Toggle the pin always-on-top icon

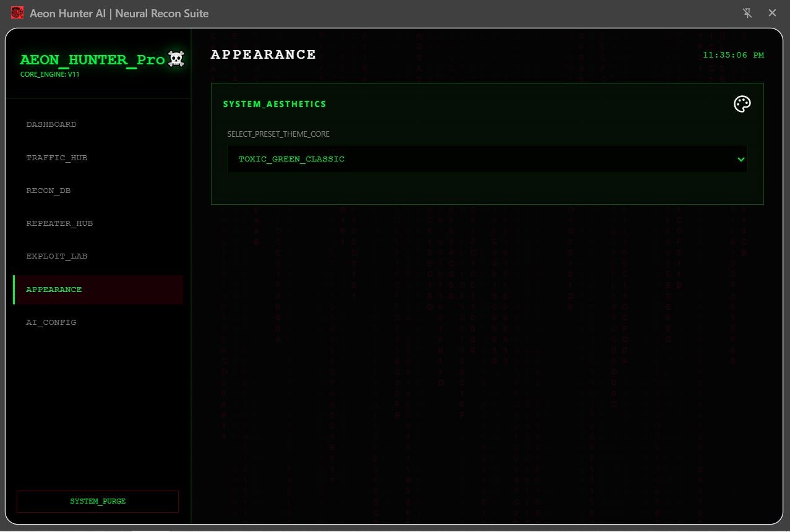[x=747, y=12]
